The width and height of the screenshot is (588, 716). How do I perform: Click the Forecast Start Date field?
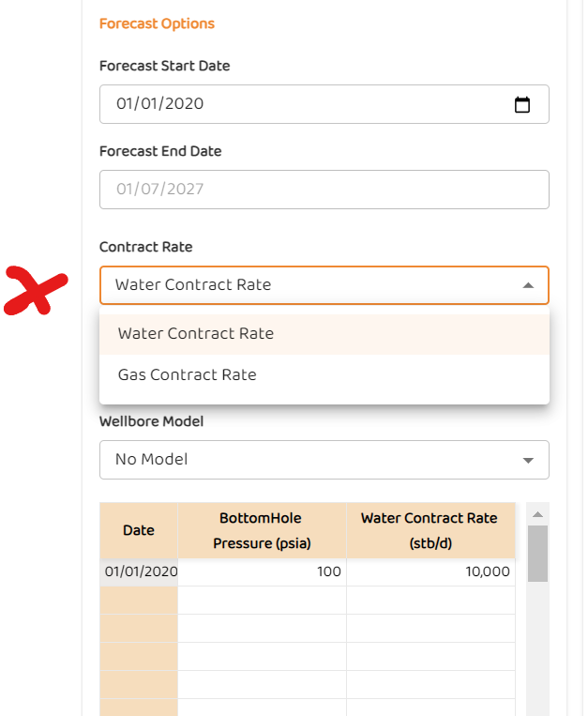click(300, 104)
